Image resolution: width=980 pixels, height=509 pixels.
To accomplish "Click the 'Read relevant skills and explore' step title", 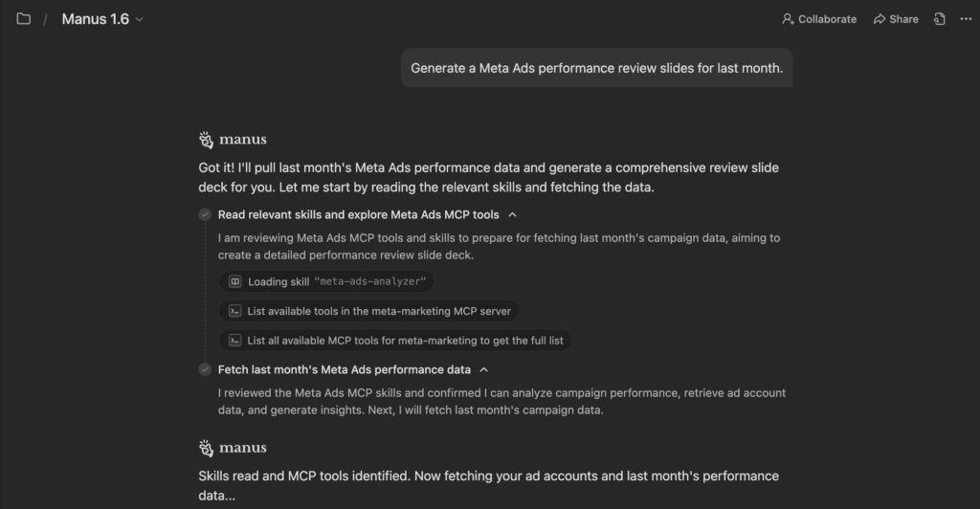I will pos(358,214).
